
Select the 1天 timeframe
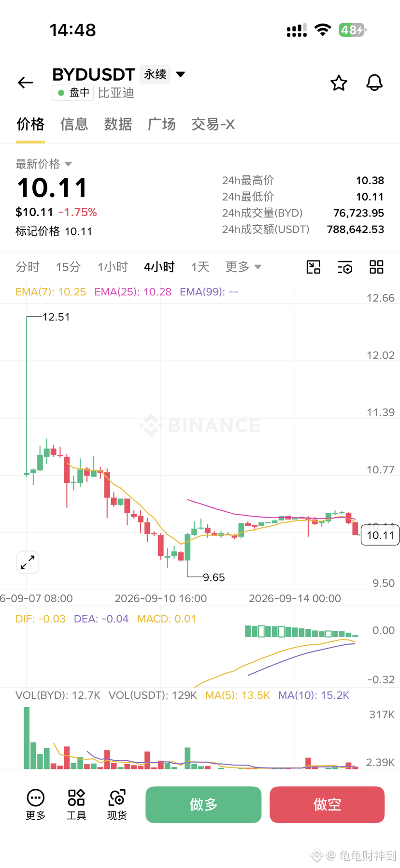(200, 267)
